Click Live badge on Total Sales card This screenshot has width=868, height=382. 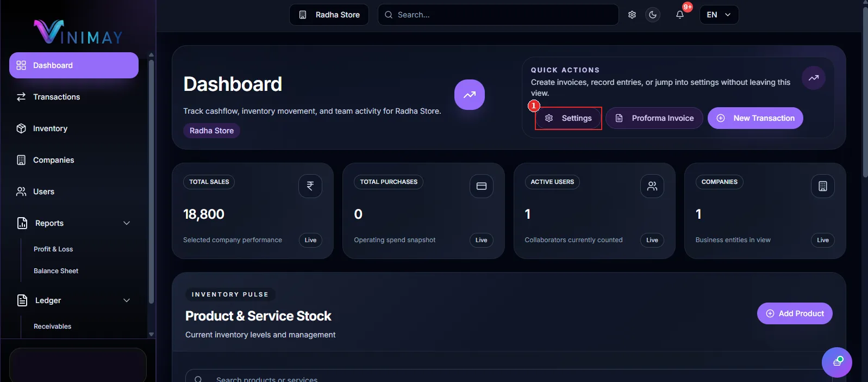click(x=310, y=240)
